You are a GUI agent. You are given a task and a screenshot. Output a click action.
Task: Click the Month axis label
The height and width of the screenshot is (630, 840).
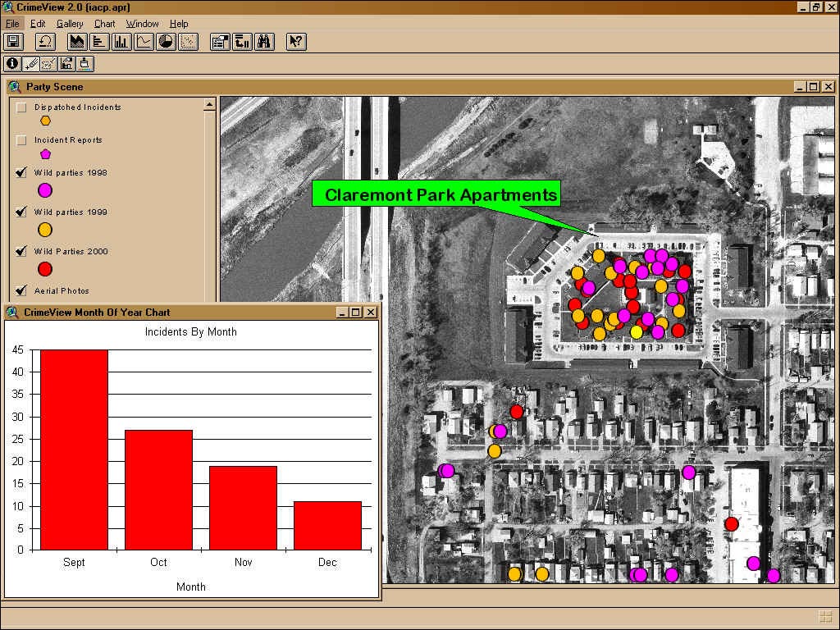pyautogui.click(x=190, y=587)
